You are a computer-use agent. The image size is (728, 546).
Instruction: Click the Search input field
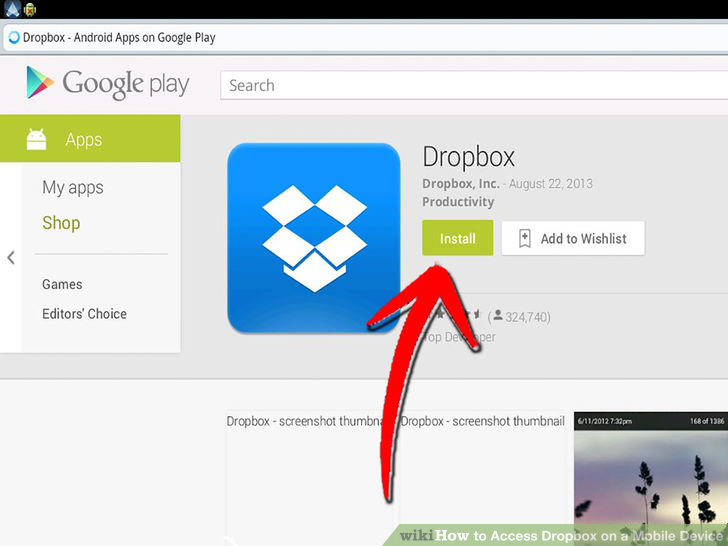click(x=474, y=85)
